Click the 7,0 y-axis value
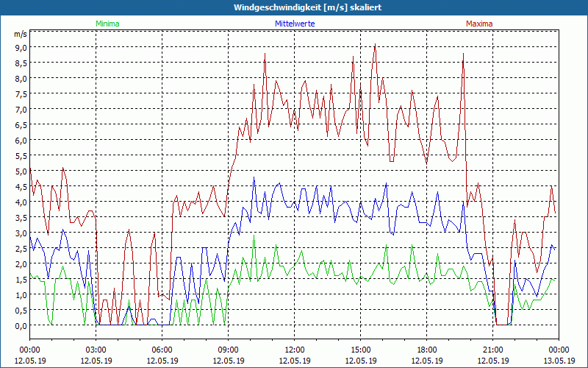Image resolution: width=588 pixels, height=368 pixels. click(x=21, y=109)
